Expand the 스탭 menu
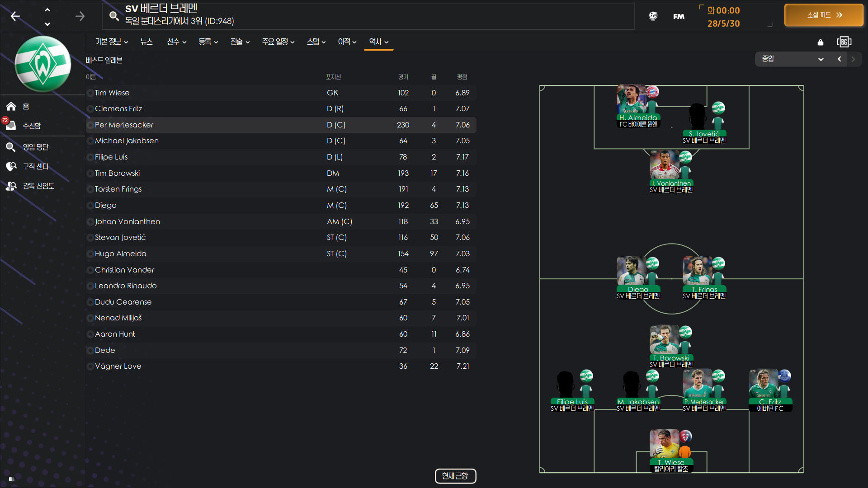 (x=316, y=42)
